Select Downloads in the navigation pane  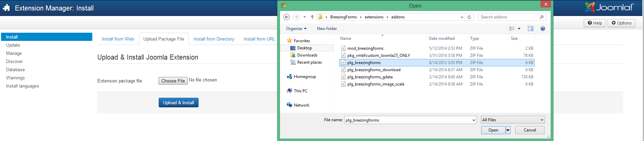[x=307, y=55]
